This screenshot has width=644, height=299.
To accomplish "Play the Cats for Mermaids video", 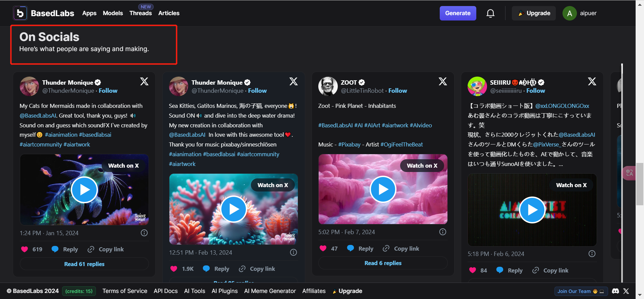I will pos(84,190).
